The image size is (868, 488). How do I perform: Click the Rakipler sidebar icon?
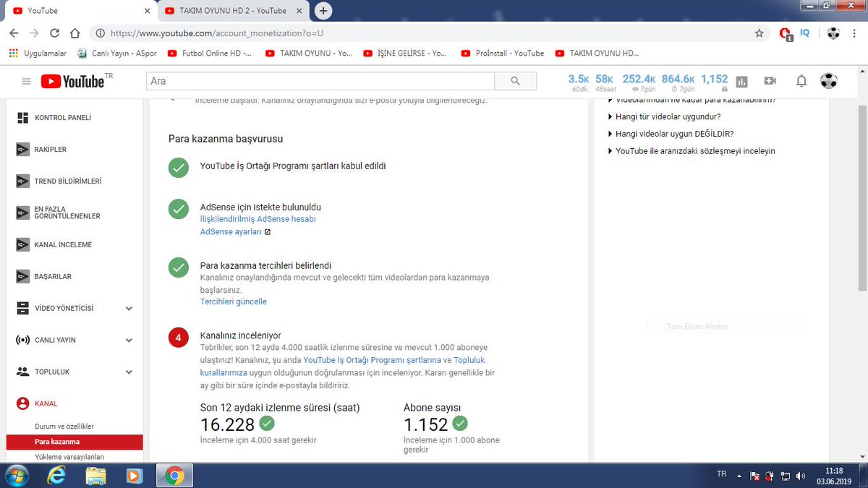[22, 150]
